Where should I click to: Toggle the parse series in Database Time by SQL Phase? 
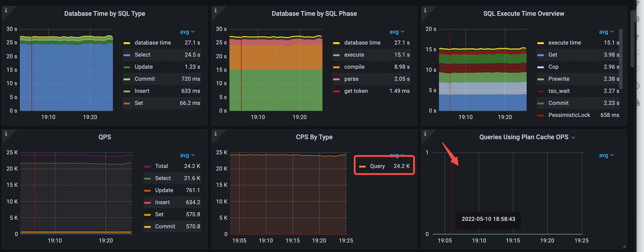[x=351, y=79]
